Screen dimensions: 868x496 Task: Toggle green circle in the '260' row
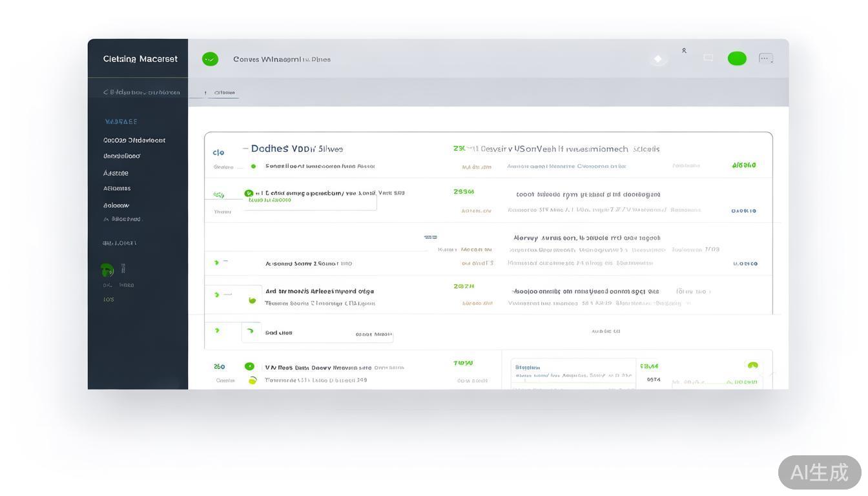click(x=249, y=367)
